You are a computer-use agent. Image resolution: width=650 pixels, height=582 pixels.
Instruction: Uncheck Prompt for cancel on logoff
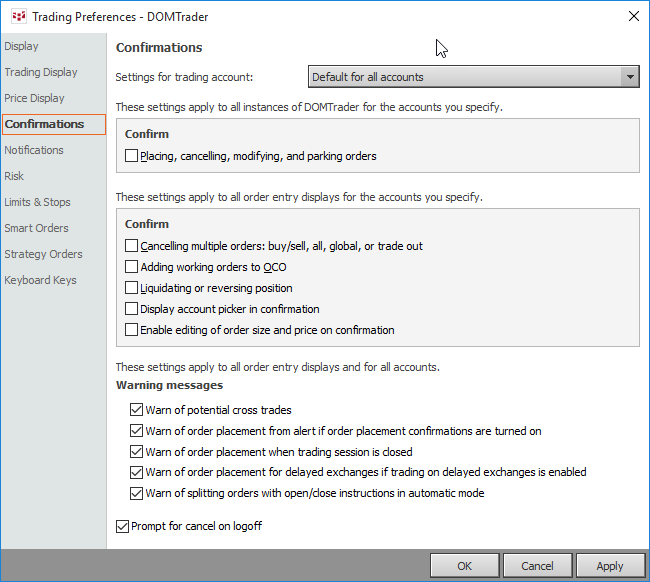click(123, 526)
